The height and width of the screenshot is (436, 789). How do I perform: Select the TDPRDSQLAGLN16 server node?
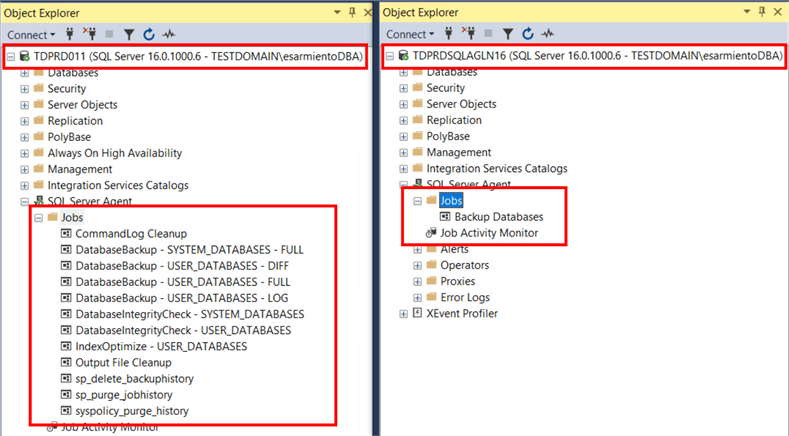(597, 56)
